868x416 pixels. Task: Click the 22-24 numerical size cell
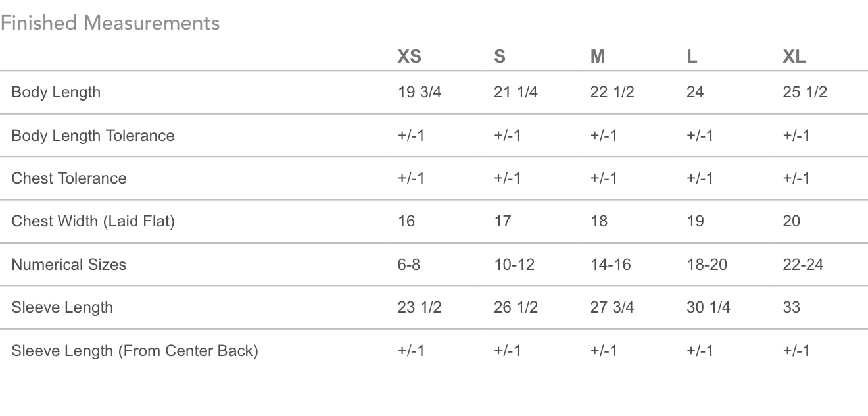click(x=803, y=265)
